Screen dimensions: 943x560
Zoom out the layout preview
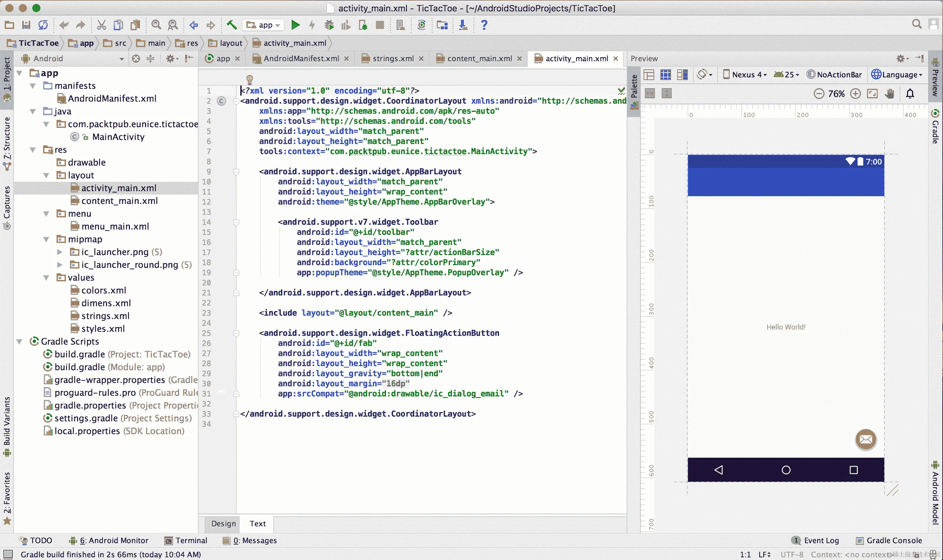pos(818,94)
